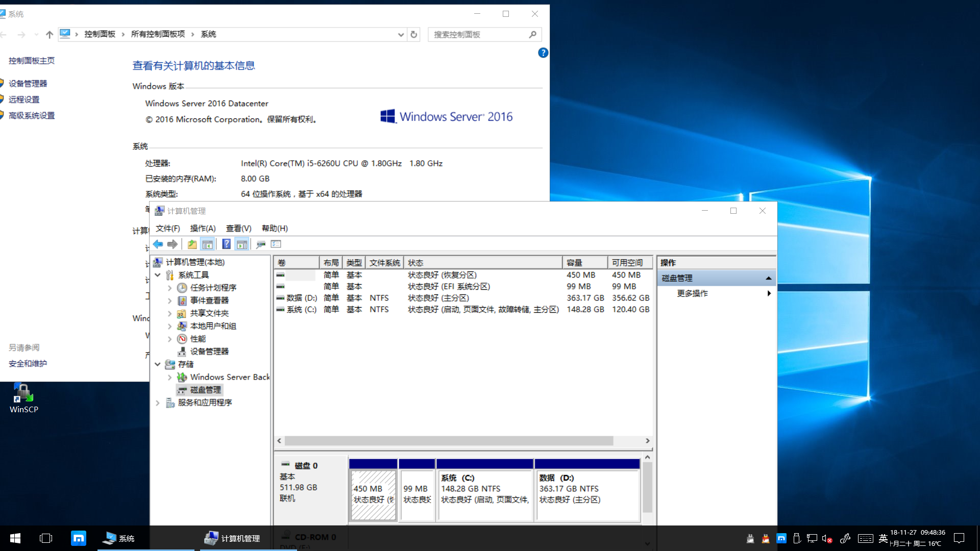Open Remote settings link in System window
The image size is (980, 551).
24,99
